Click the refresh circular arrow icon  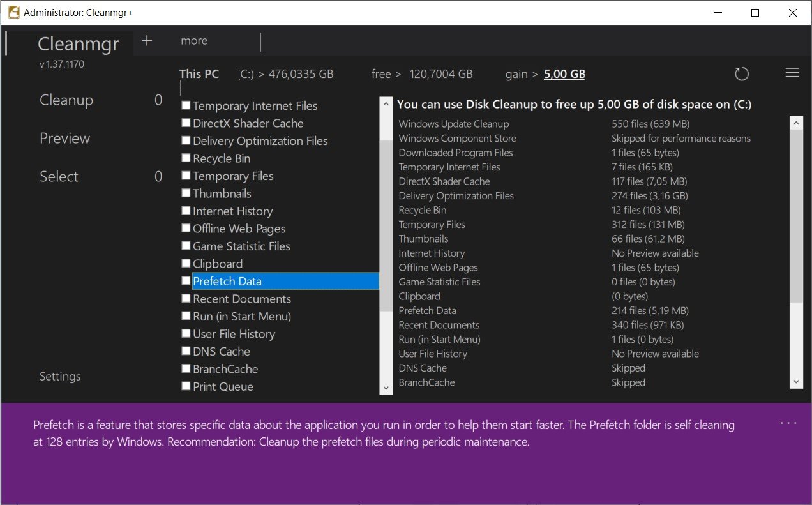click(742, 74)
